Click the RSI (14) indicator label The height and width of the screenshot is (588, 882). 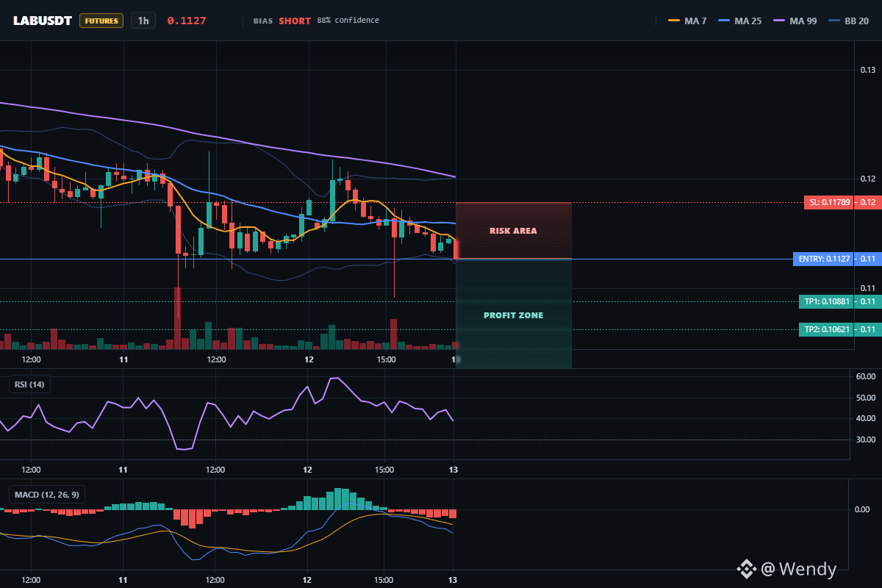[x=29, y=384]
